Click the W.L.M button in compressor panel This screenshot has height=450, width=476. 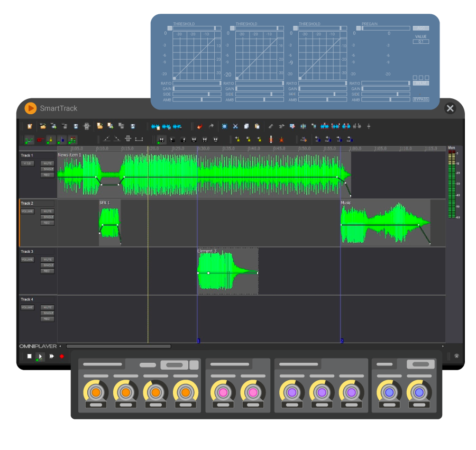coord(421,83)
